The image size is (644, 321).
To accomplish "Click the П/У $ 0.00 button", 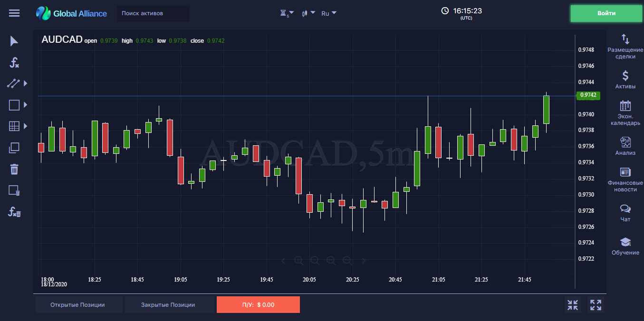I will point(258,305).
